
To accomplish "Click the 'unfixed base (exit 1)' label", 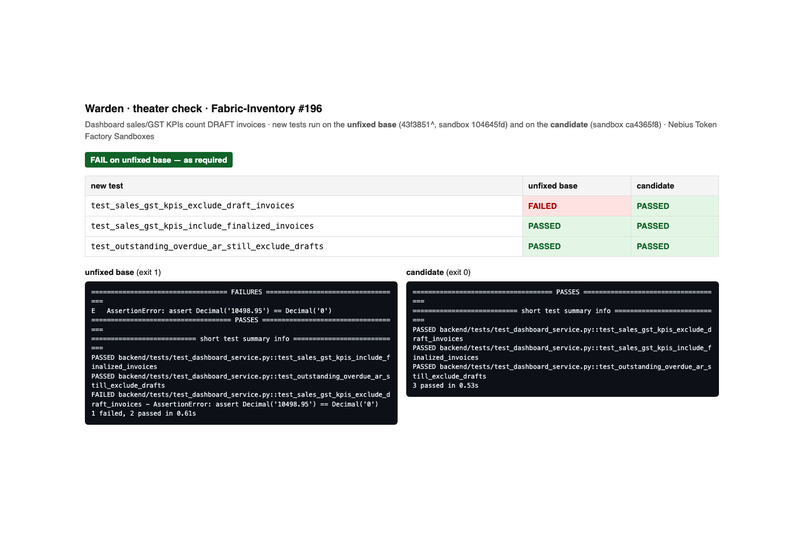I will (123, 272).
